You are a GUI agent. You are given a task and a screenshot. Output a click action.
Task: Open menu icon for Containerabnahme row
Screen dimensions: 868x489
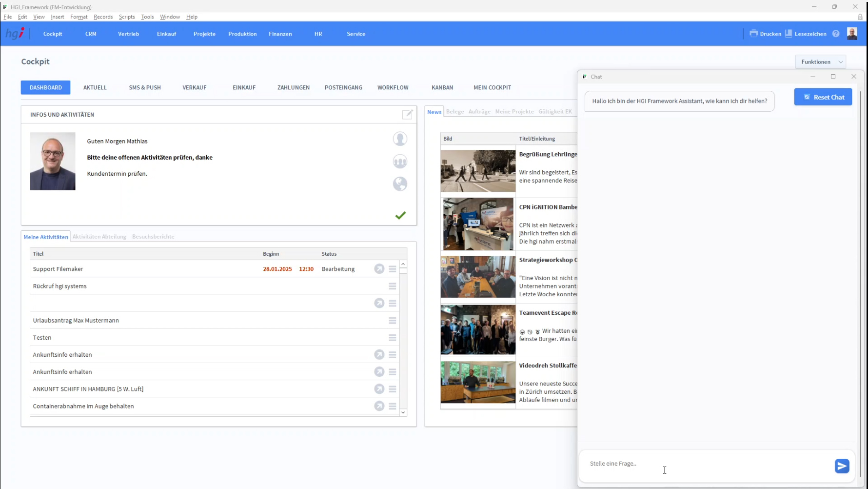[x=392, y=406]
